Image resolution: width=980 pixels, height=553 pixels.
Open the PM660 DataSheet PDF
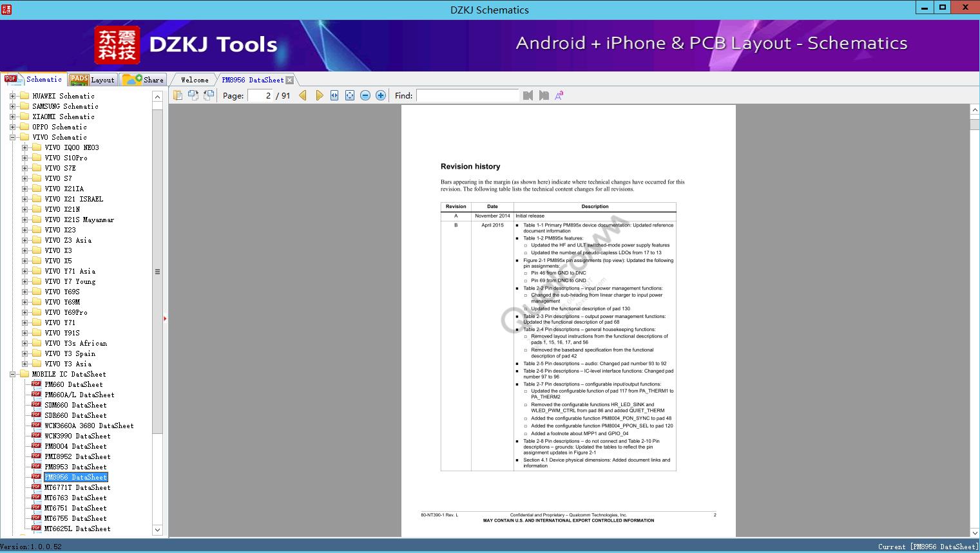[73, 384]
